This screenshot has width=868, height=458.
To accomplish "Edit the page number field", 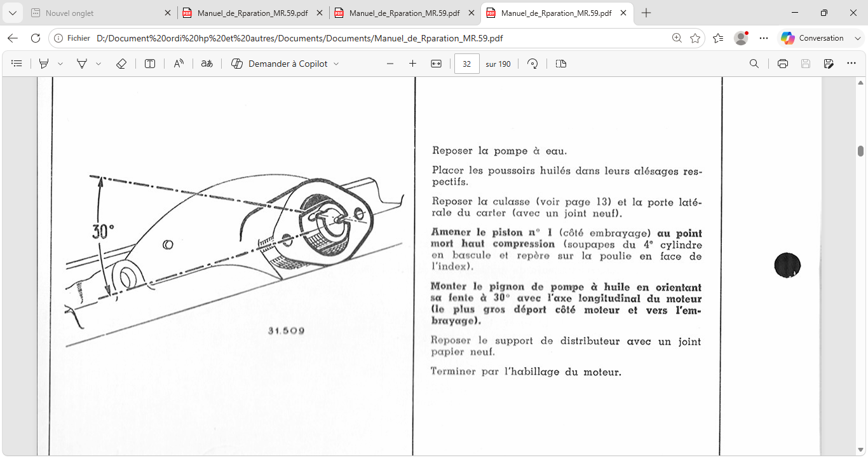I will pos(467,64).
